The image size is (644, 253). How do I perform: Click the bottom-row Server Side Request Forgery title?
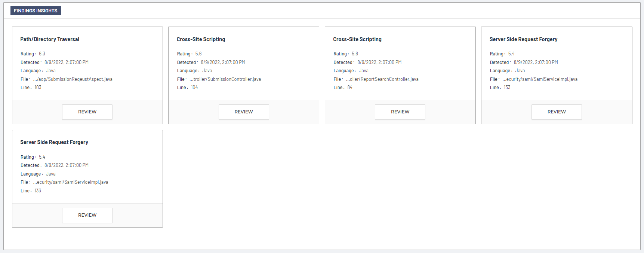54,142
